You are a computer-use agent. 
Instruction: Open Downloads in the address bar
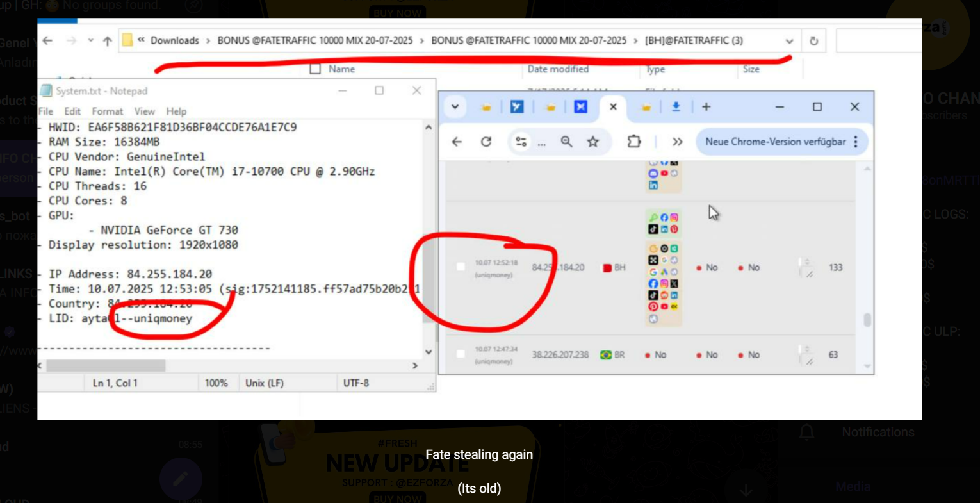click(x=174, y=40)
